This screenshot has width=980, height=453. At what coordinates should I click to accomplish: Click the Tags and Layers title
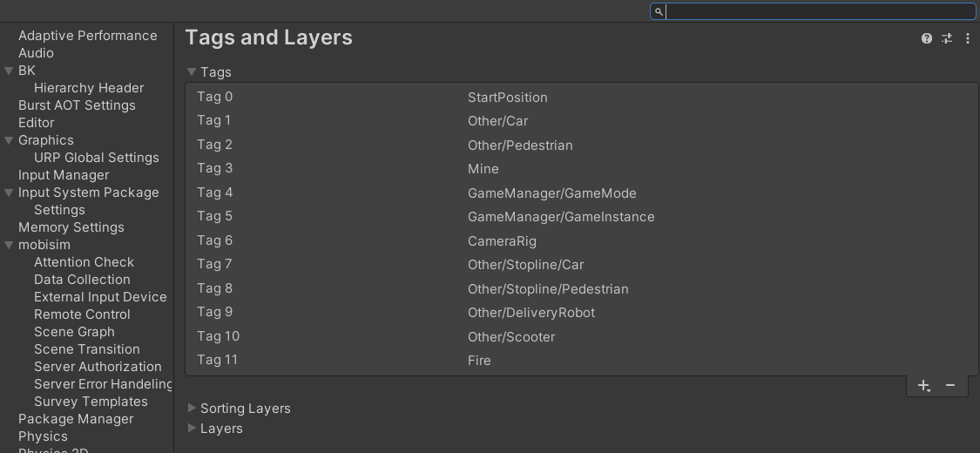tap(269, 37)
